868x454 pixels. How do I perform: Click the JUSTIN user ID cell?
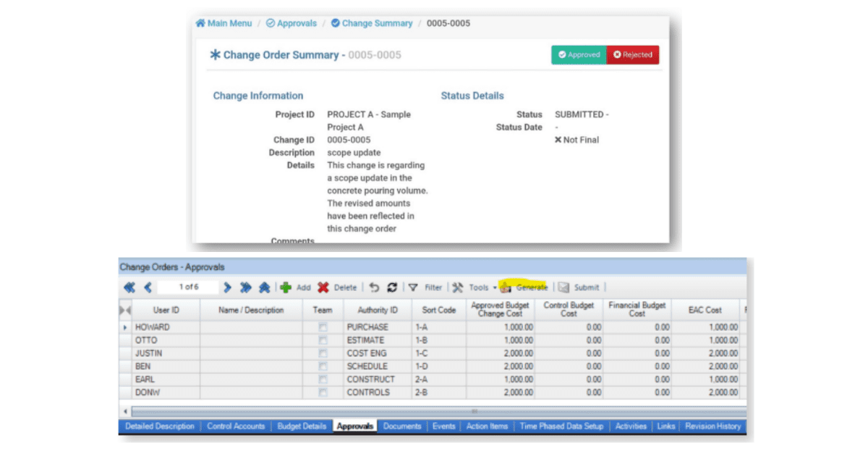(x=166, y=353)
